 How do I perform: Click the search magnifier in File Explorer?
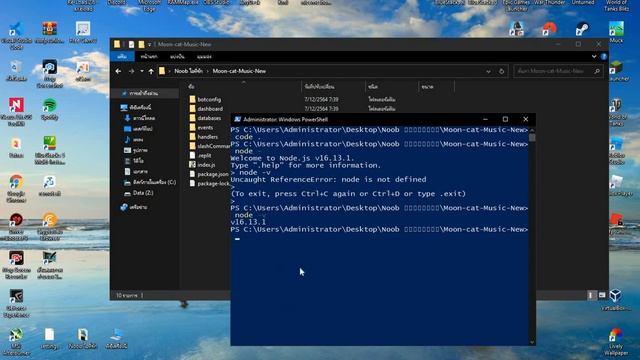point(597,71)
